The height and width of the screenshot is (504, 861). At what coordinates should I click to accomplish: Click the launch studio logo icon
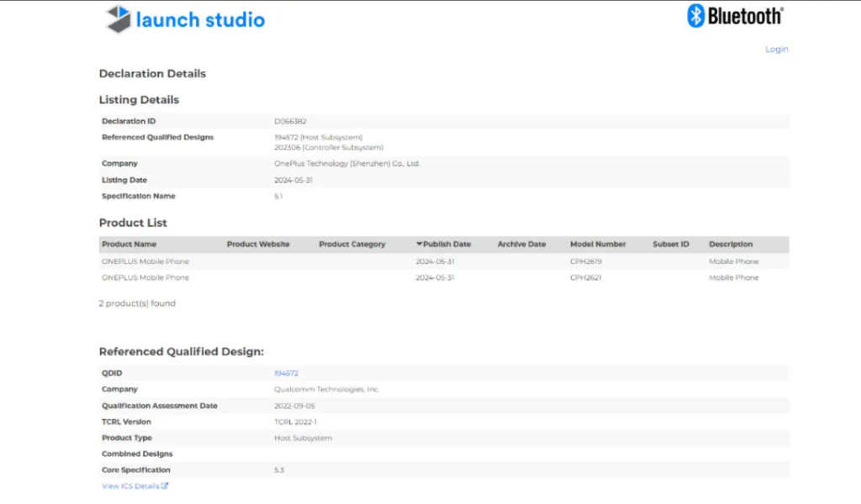click(x=119, y=19)
